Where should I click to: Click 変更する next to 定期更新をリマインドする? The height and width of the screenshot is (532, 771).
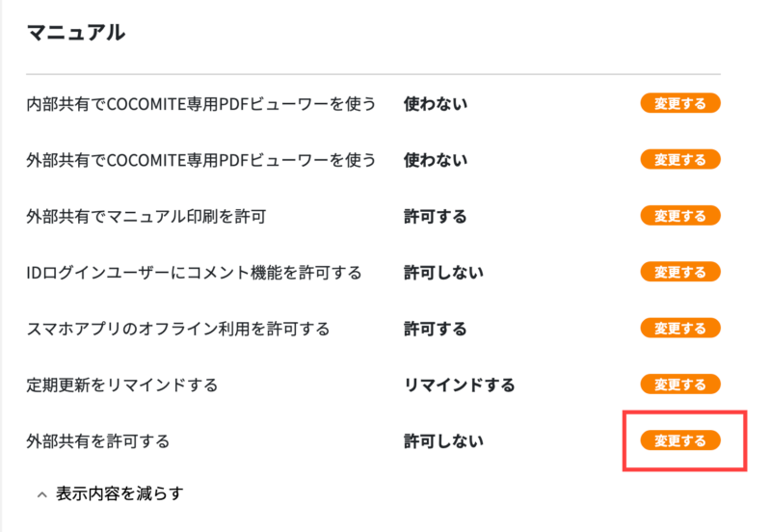tap(680, 385)
